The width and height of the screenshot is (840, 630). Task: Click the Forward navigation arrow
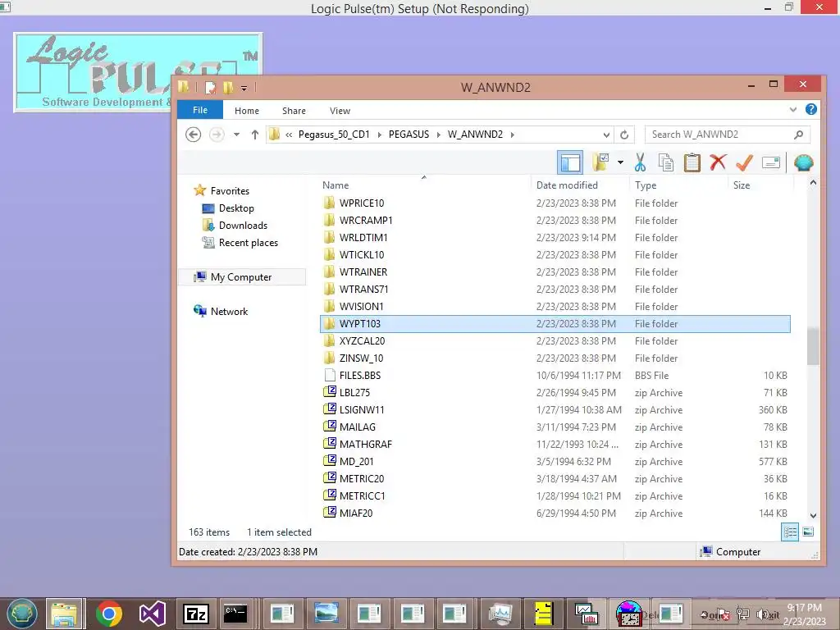click(217, 135)
